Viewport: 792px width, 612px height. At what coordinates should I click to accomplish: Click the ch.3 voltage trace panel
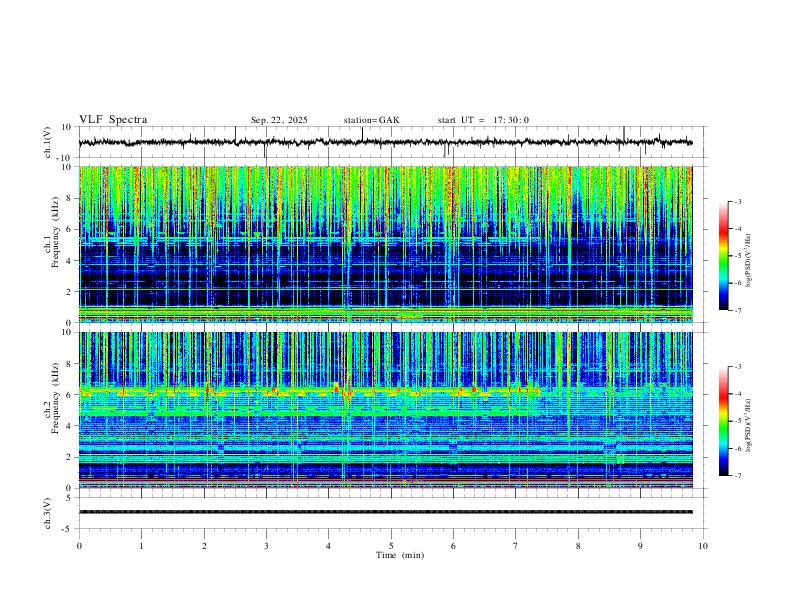coord(391,513)
